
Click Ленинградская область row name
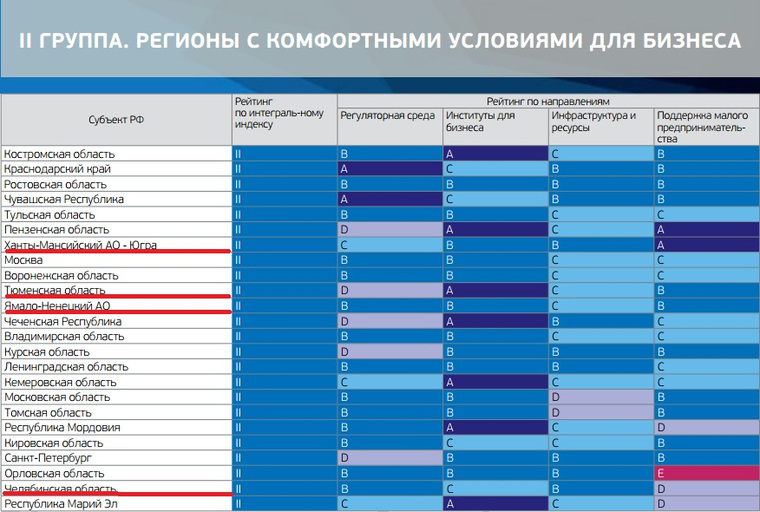click(66, 367)
